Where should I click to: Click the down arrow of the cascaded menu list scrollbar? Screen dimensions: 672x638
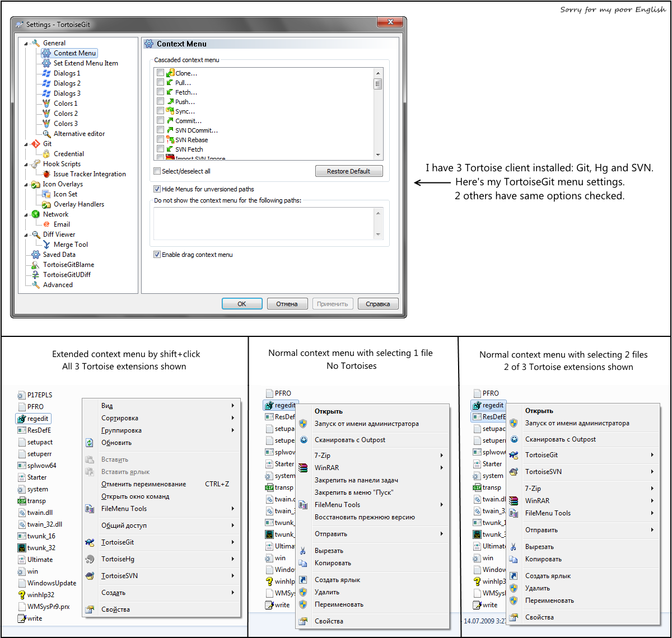point(378,155)
